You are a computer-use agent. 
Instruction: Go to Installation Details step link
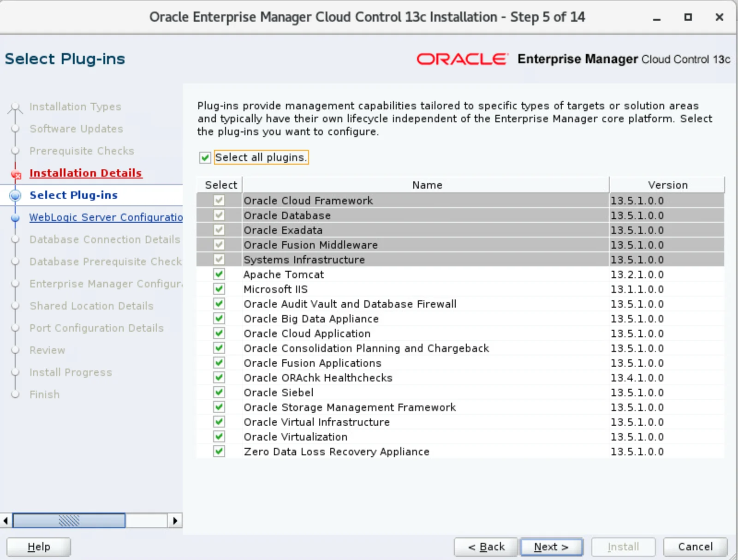tap(86, 173)
